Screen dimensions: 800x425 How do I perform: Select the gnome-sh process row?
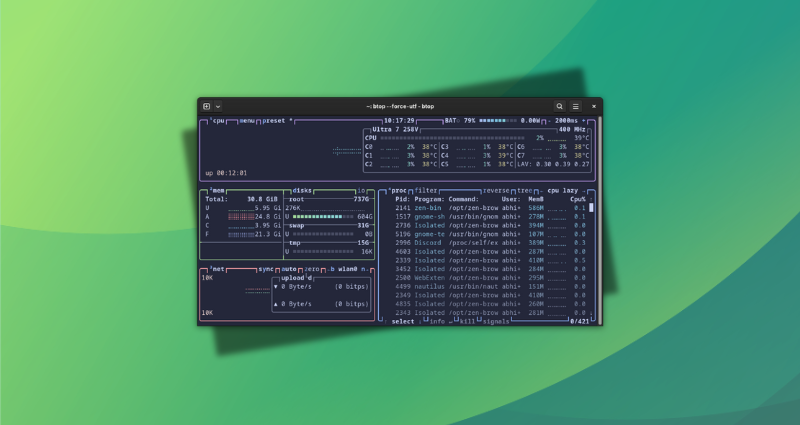pyautogui.click(x=490, y=217)
